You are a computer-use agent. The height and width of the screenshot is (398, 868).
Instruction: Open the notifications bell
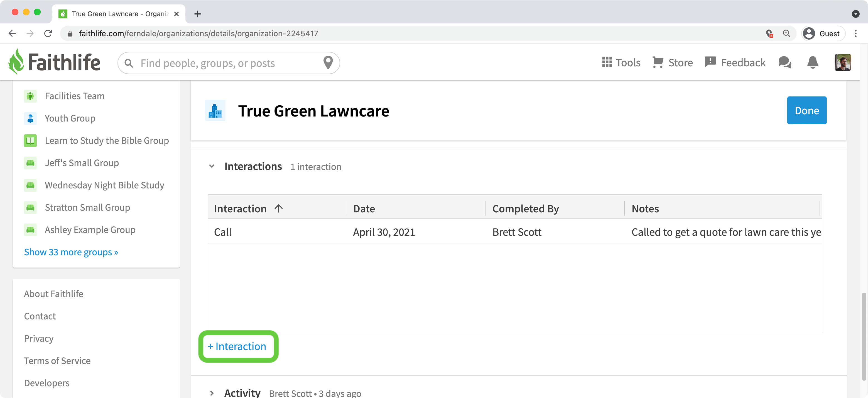[813, 62]
